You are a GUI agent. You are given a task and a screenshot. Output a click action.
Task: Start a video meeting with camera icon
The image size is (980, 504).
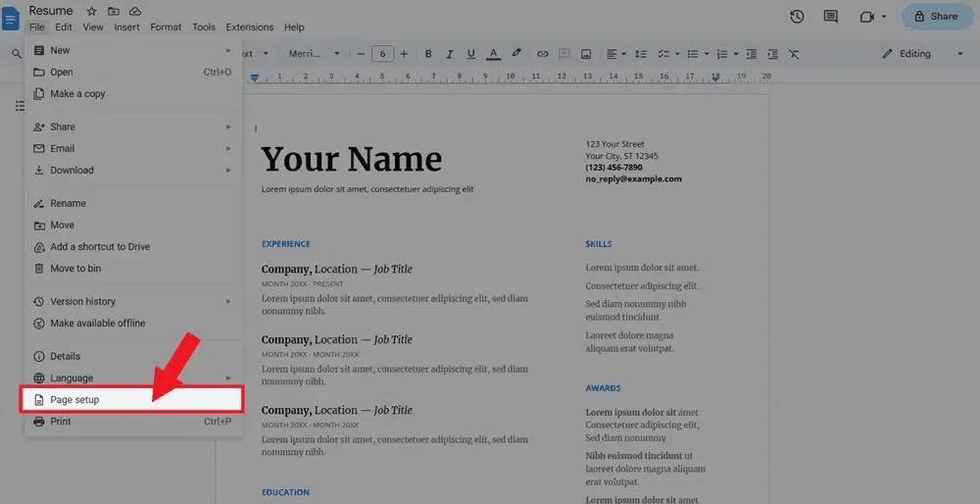(x=867, y=17)
